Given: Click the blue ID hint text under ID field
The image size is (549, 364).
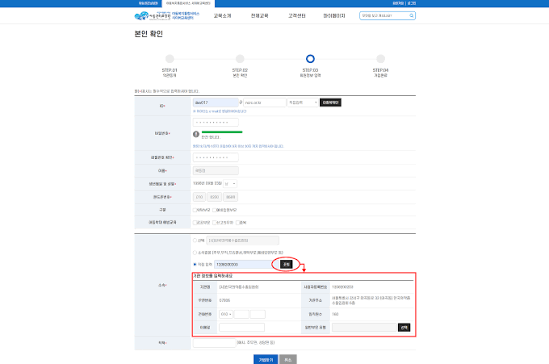Looking at the screenshot, I should tap(220, 111).
